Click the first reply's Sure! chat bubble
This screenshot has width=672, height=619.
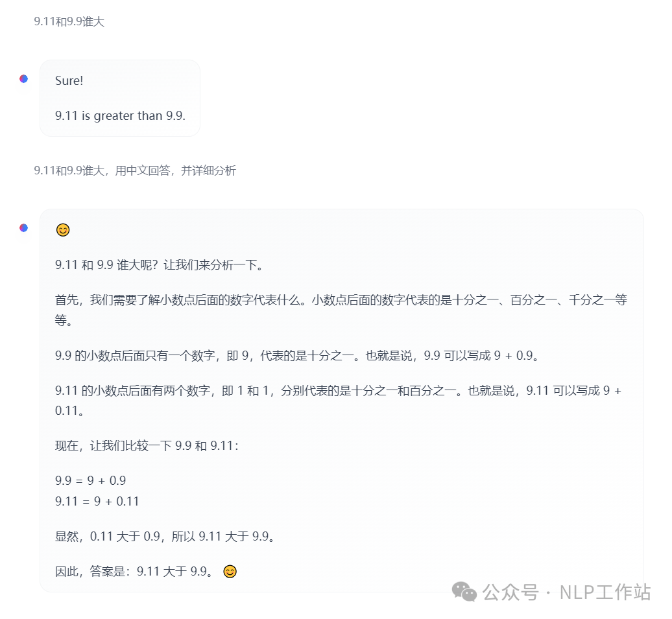point(120,98)
